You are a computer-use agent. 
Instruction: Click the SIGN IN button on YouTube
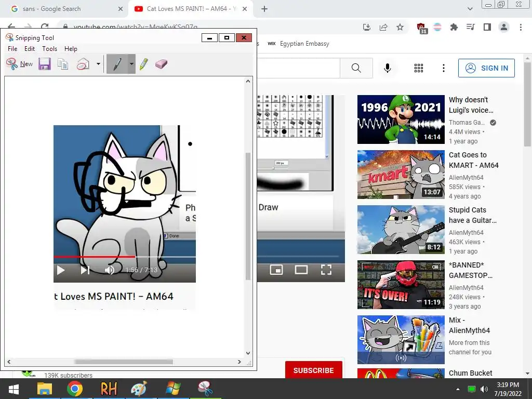coord(486,68)
